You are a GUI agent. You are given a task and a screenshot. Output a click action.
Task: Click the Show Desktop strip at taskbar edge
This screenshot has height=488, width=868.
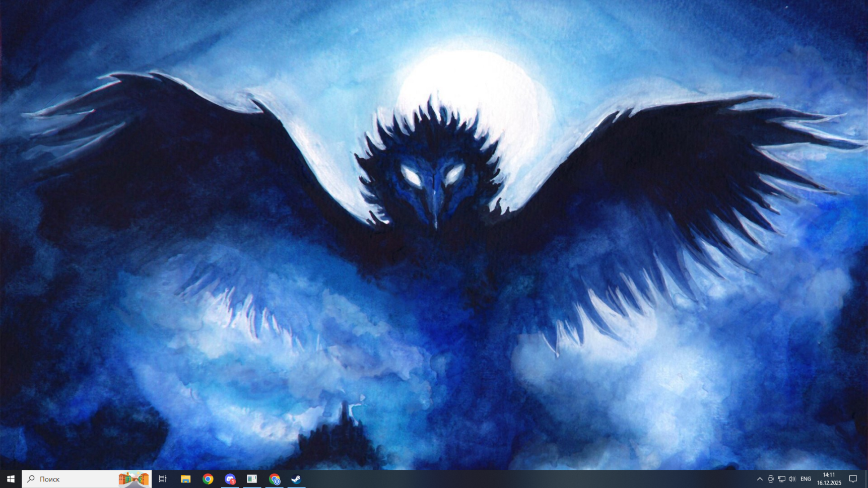(866, 479)
